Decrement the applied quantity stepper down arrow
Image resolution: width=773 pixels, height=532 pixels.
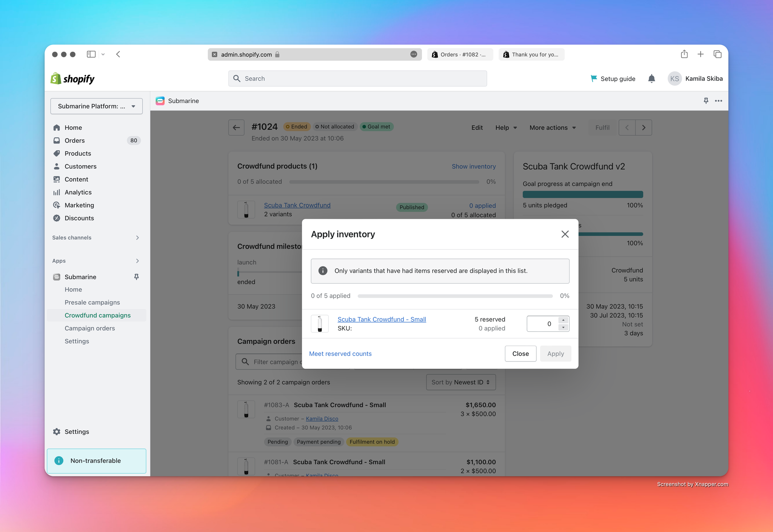pyautogui.click(x=563, y=328)
